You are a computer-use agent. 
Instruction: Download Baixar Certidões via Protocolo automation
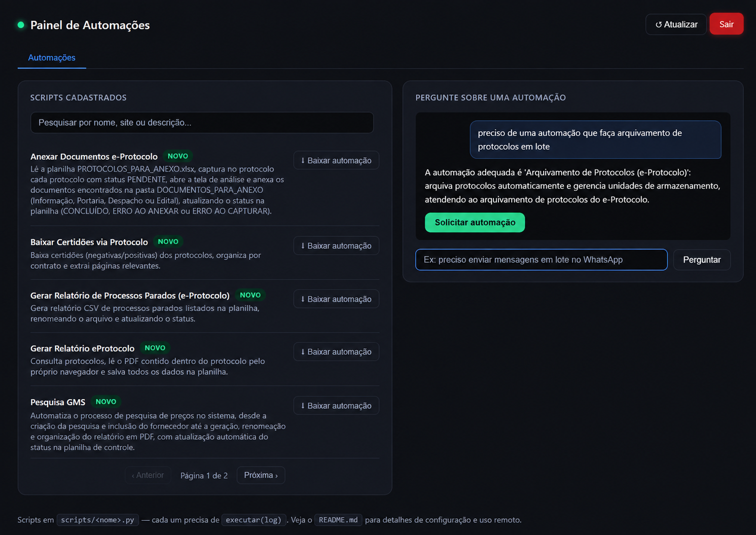click(x=336, y=245)
